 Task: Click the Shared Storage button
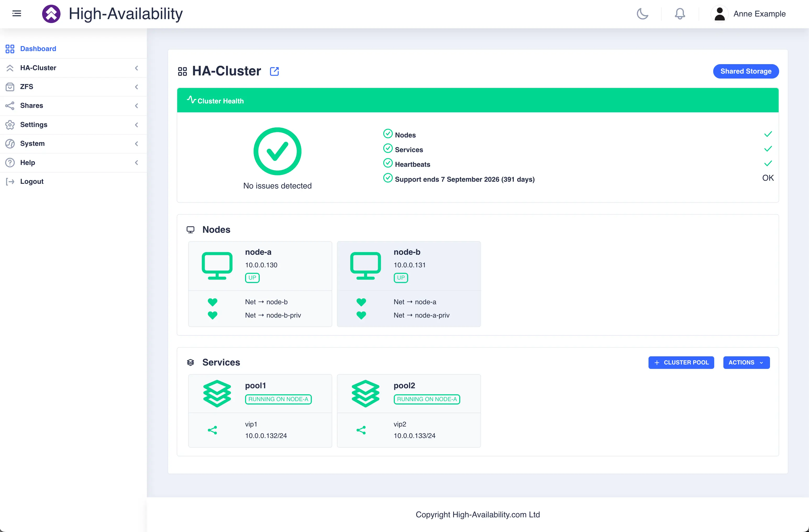click(x=746, y=71)
